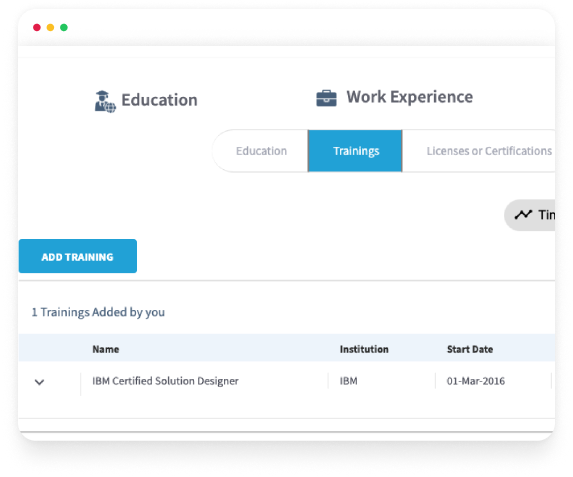Open the Work Experience section heading
The image size is (573, 477).
pyautogui.click(x=410, y=97)
